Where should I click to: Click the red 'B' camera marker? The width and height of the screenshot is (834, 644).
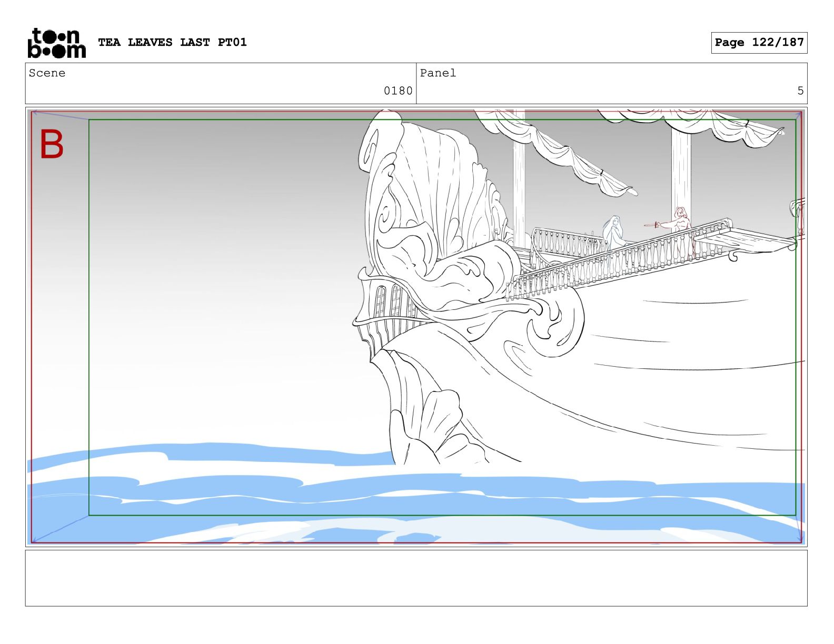pos(52,145)
